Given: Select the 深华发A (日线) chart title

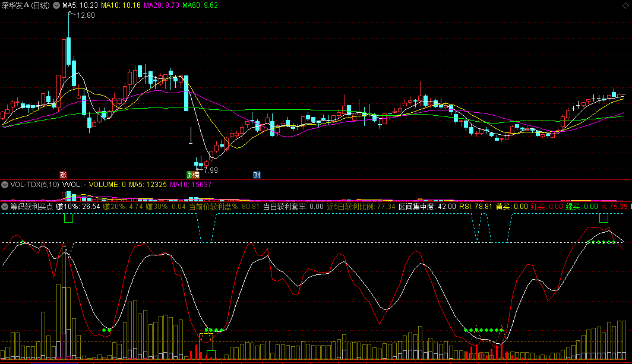Looking at the screenshot, I should point(26,6).
